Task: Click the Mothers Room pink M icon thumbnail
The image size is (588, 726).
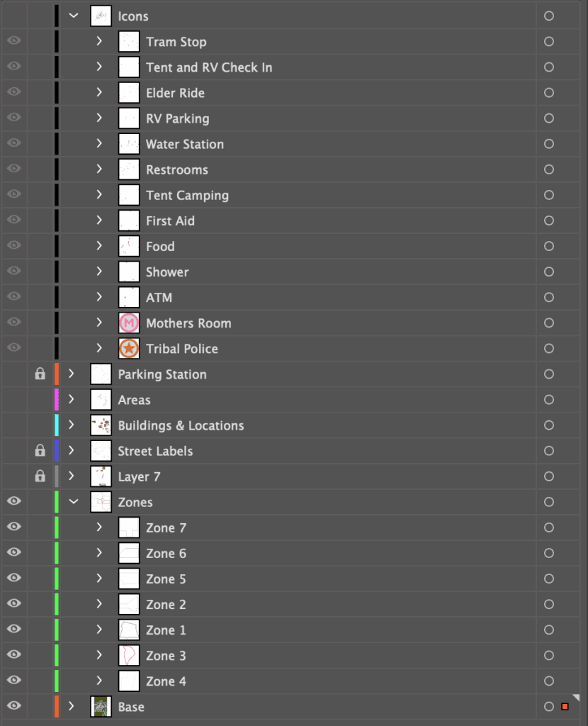Action: (129, 323)
